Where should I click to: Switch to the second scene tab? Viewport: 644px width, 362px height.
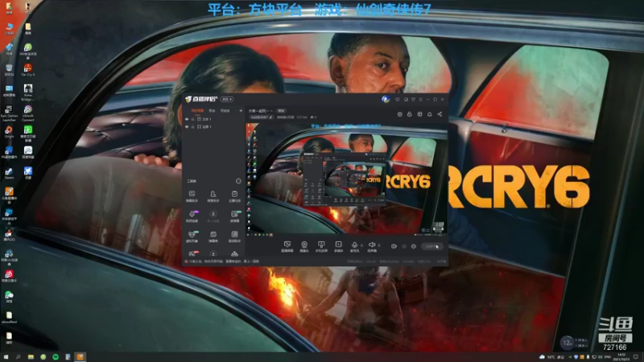212,111
